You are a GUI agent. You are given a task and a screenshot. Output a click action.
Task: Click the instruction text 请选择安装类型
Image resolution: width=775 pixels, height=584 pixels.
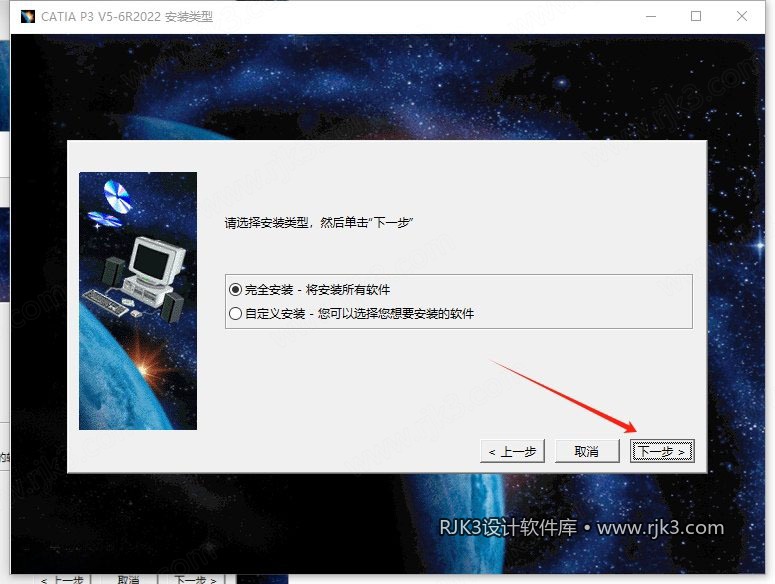tap(319, 223)
